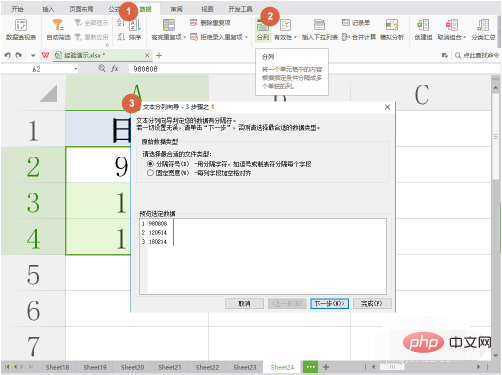502x375 pixels.
Task: Click 取消组合 ungroup icon
Action: coord(452,25)
